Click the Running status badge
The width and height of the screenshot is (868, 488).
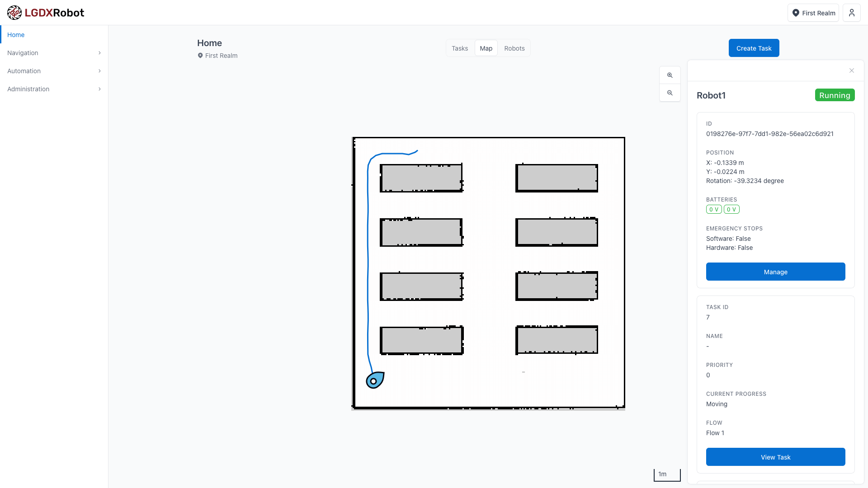tap(835, 95)
